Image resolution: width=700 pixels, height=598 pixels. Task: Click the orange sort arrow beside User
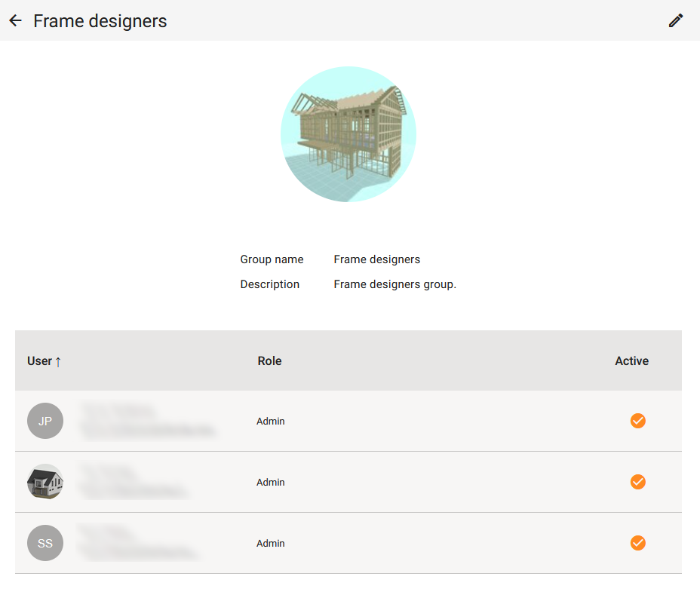[58, 362]
